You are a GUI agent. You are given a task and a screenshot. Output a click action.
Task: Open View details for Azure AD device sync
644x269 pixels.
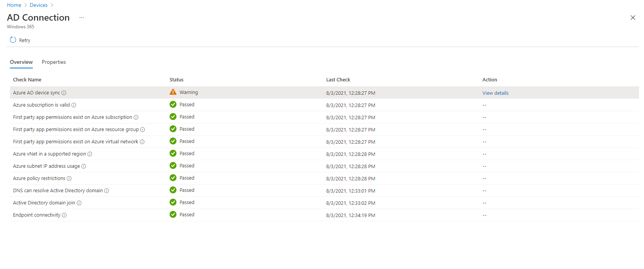[x=495, y=93]
